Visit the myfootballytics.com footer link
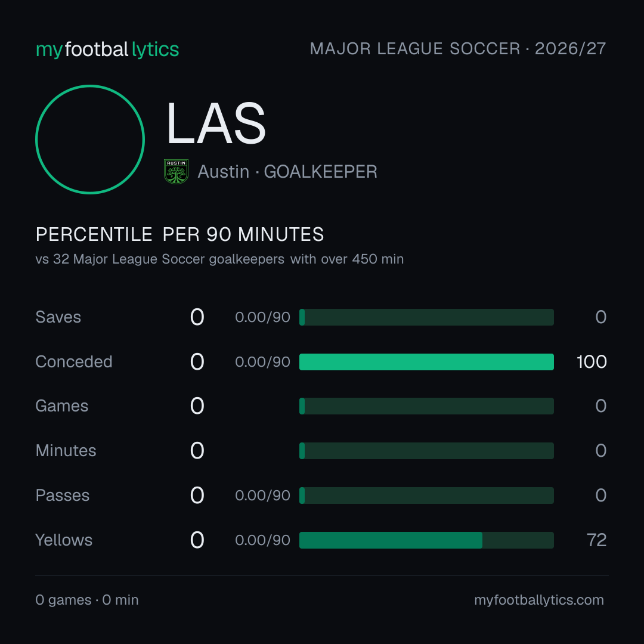644x644 pixels. click(x=539, y=600)
